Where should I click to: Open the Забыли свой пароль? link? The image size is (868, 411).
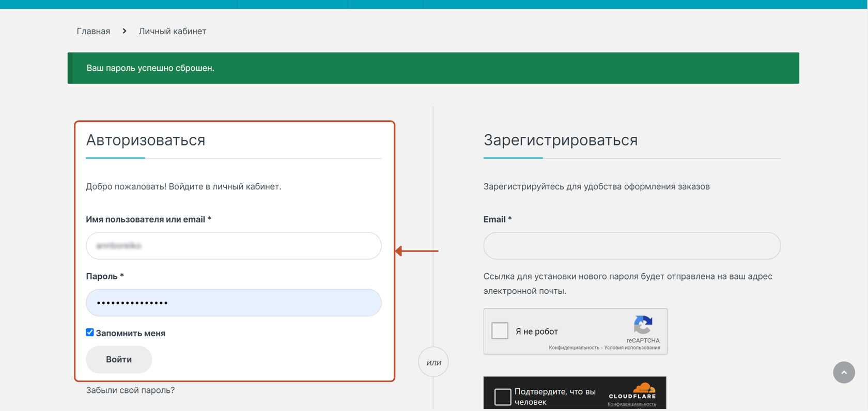[x=130, y=390]
